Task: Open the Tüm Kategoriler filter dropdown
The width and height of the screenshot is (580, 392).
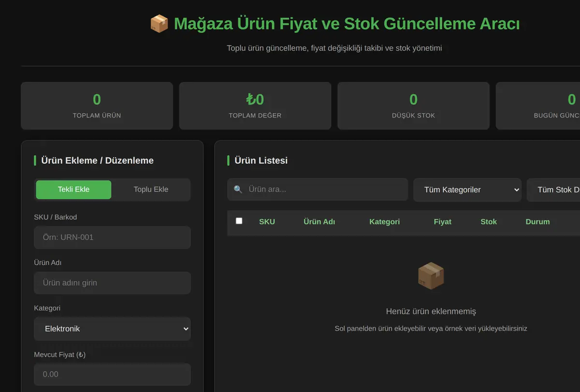Action: pyautogui.click(x=467, y=190)
